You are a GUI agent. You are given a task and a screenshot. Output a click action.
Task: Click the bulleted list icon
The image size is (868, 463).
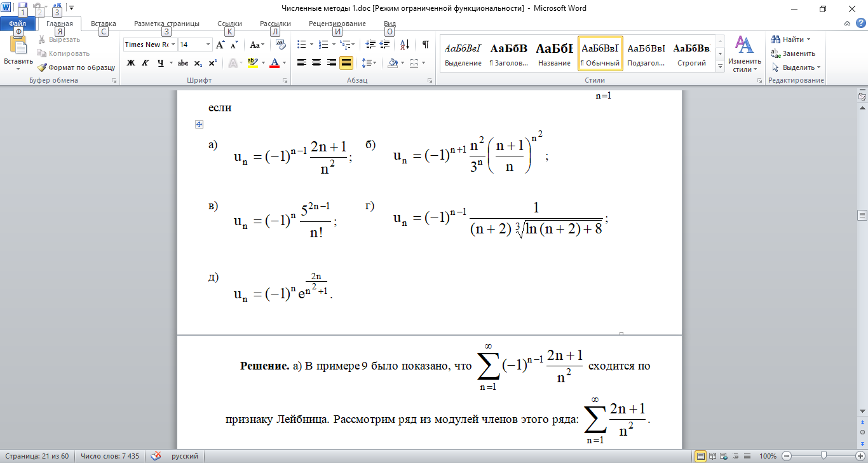[302, 45]
